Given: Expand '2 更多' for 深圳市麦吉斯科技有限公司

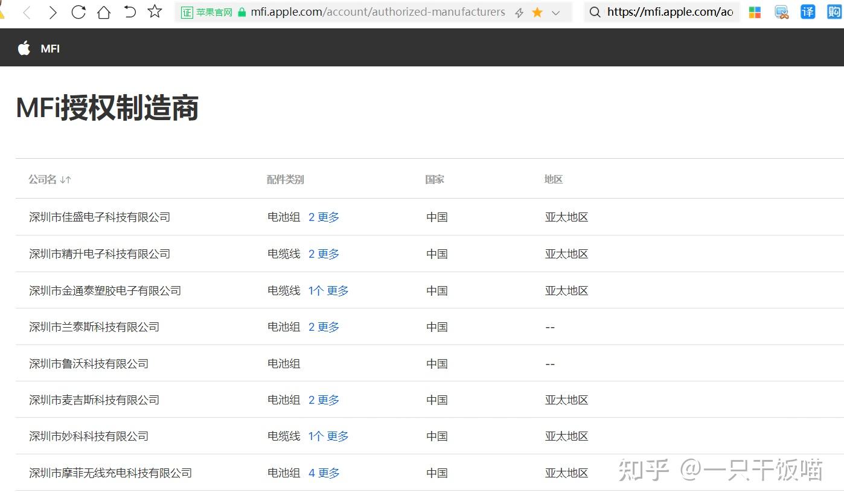Looking at the screenshot, I should 324,400.
